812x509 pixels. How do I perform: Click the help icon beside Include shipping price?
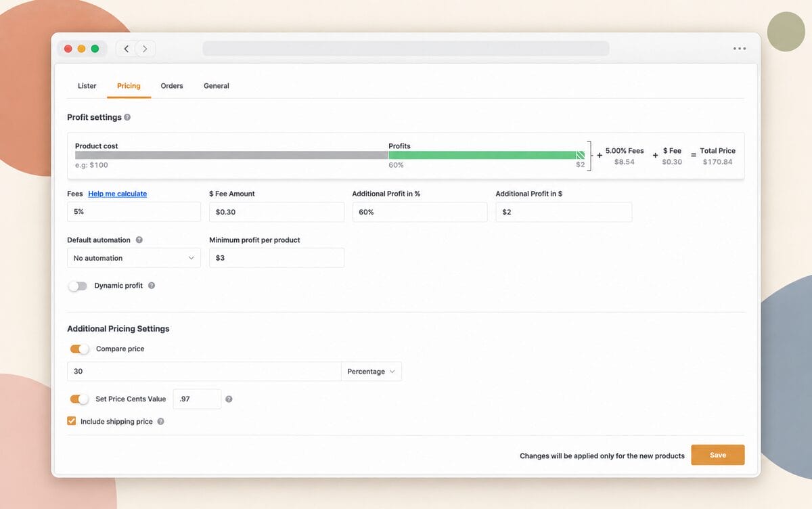pyautogui.click(x=160, y=422)
